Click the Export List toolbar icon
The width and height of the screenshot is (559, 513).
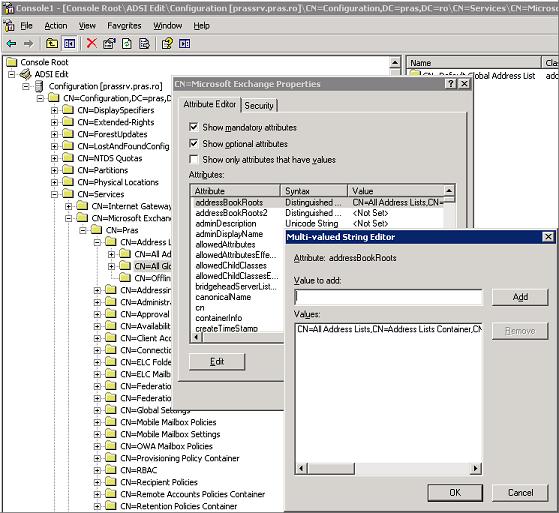(x=144, y=43)
